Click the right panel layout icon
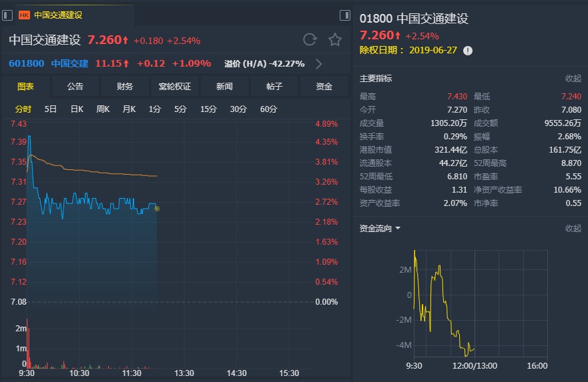 tap(344, 15)
